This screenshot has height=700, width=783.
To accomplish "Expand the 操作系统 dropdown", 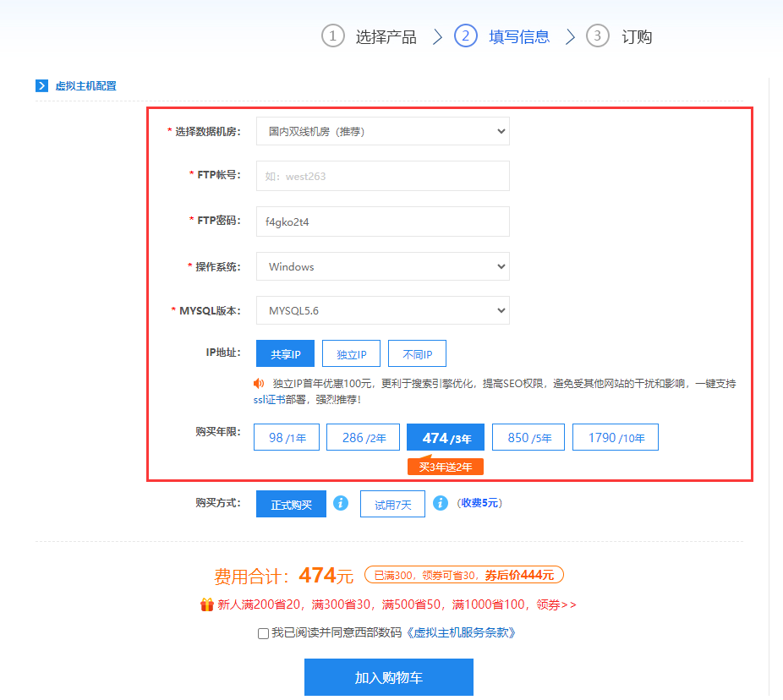I will click(382, 266).
